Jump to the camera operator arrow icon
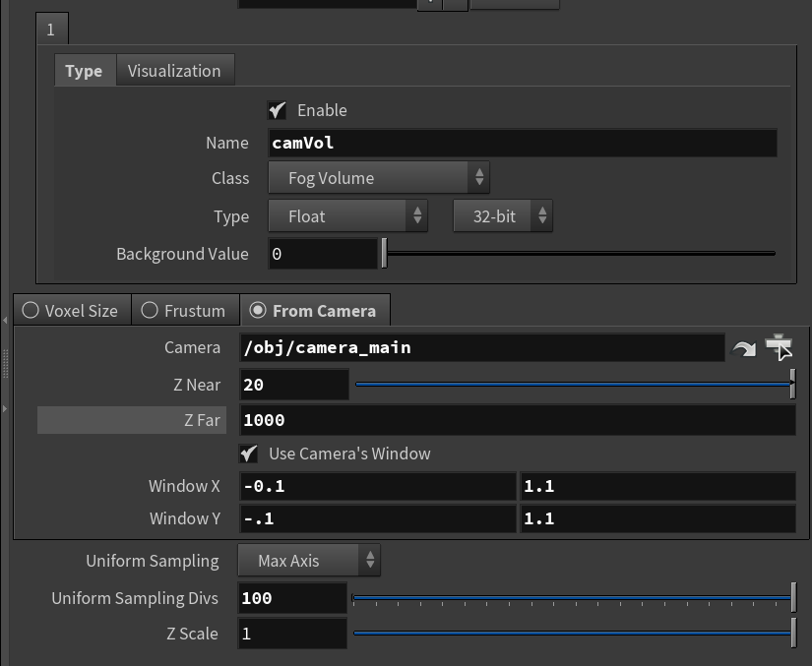812x666 pixels. (x=744, y=348)
